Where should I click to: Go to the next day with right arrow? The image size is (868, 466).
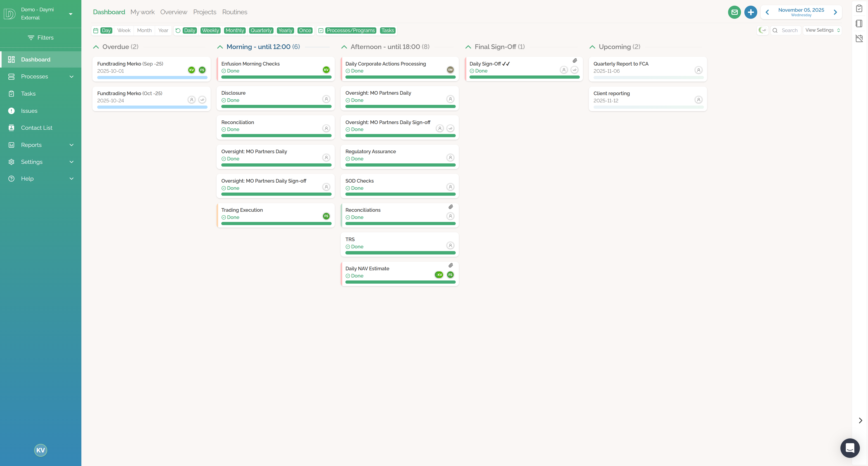coord(835,12)
